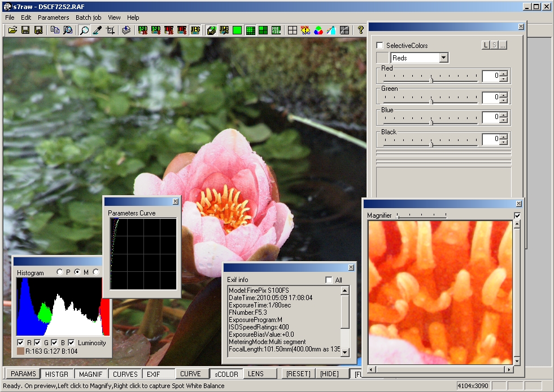Increase Blue value with up arrow

[504, 114]
